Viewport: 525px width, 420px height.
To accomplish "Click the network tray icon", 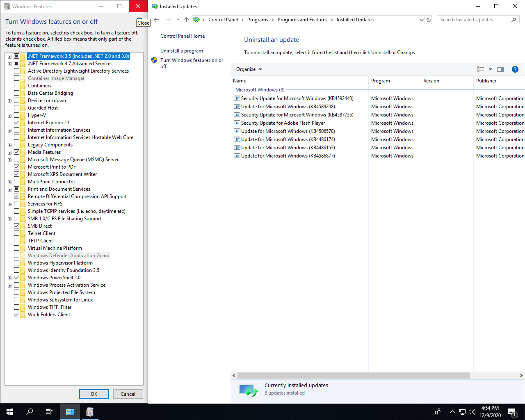I will (462, 412).
